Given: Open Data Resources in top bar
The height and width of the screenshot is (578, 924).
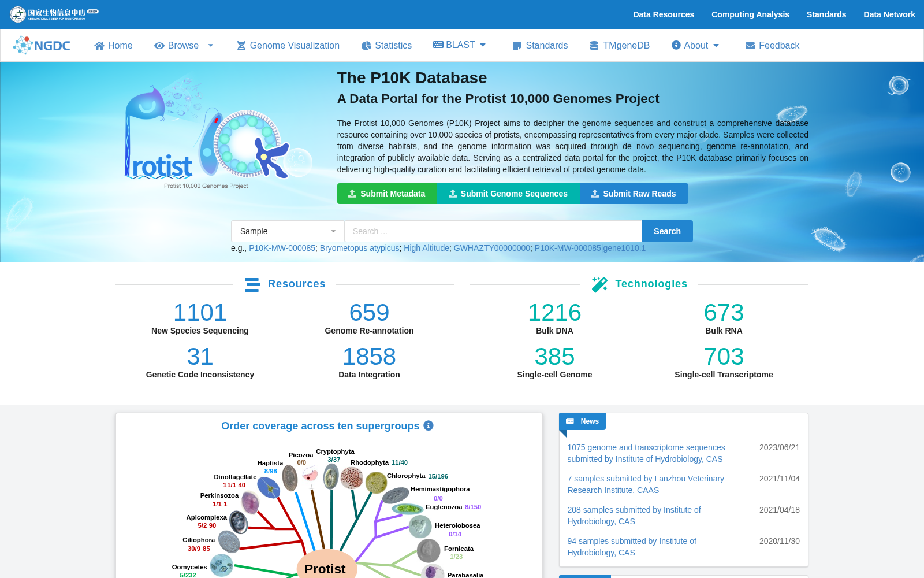Looking at the screenshot, I should 664,14.
